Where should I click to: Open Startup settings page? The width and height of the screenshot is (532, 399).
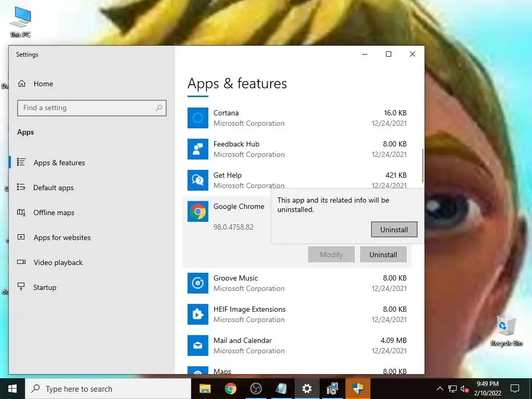(45, 287)
